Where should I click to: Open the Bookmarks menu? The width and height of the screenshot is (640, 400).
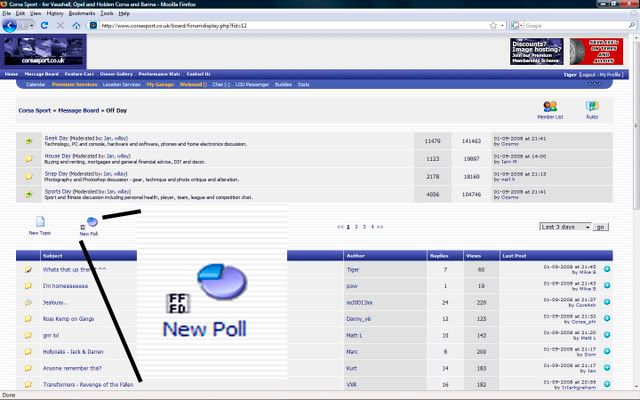[x=82, y=13]
